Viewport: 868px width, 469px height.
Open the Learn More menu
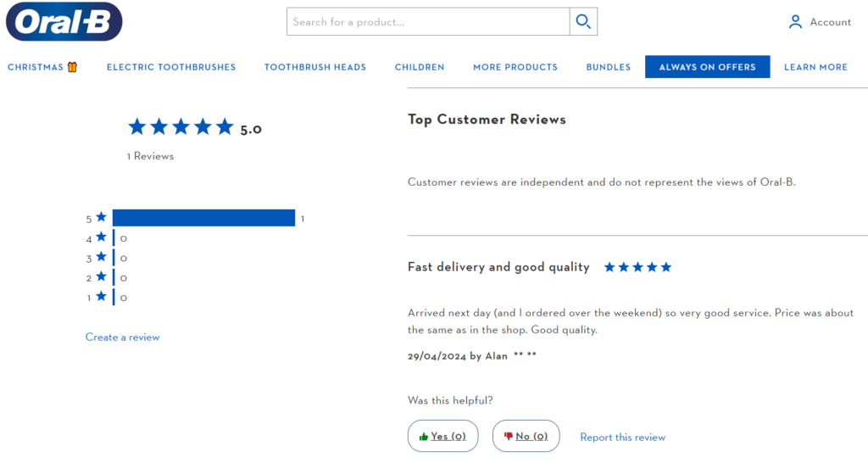tap(816, 67)
